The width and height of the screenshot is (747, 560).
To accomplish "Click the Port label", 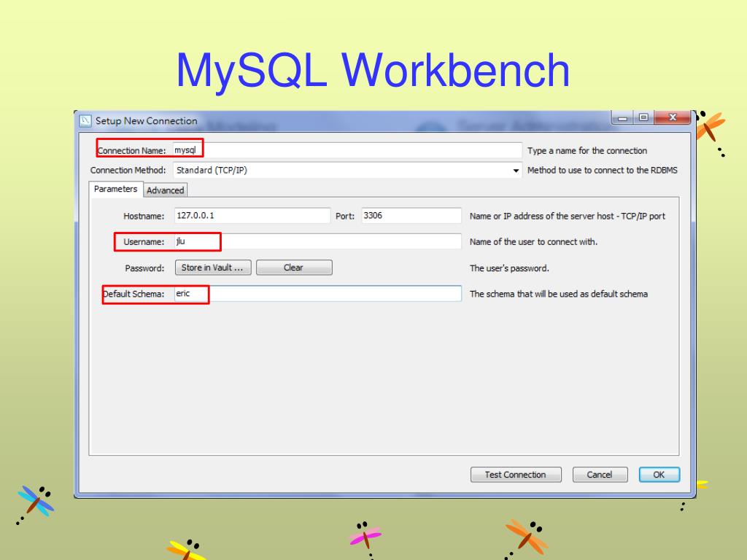I will pyautogui.click(x=345, y=216).
